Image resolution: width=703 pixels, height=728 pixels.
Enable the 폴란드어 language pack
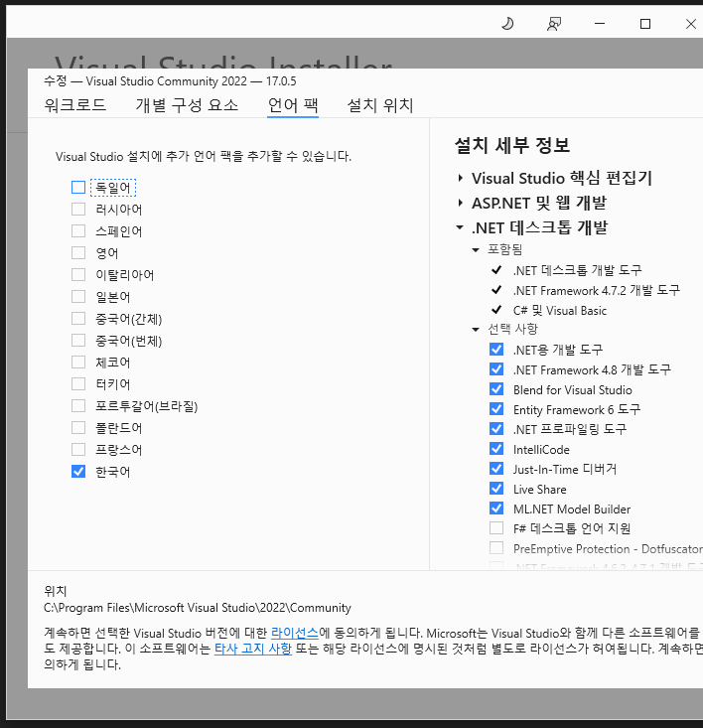(78, 427)
